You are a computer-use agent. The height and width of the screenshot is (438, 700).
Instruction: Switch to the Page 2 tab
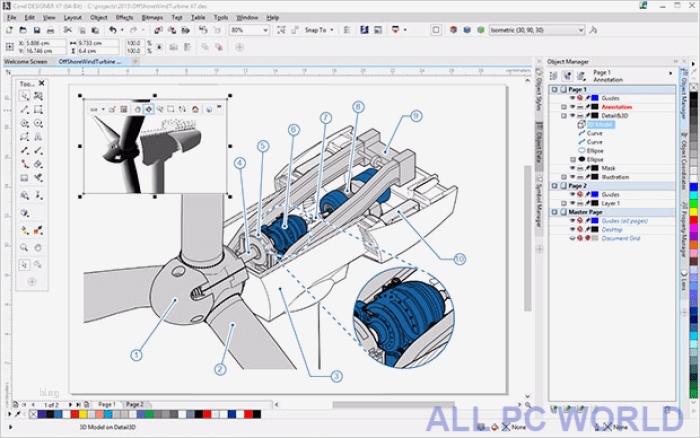[135, 404]
